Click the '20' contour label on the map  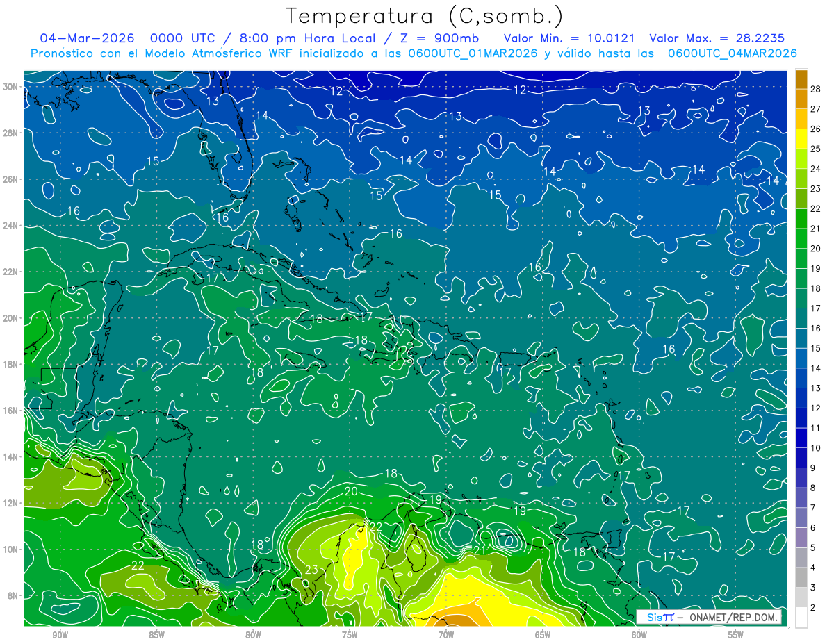(351, 491)
